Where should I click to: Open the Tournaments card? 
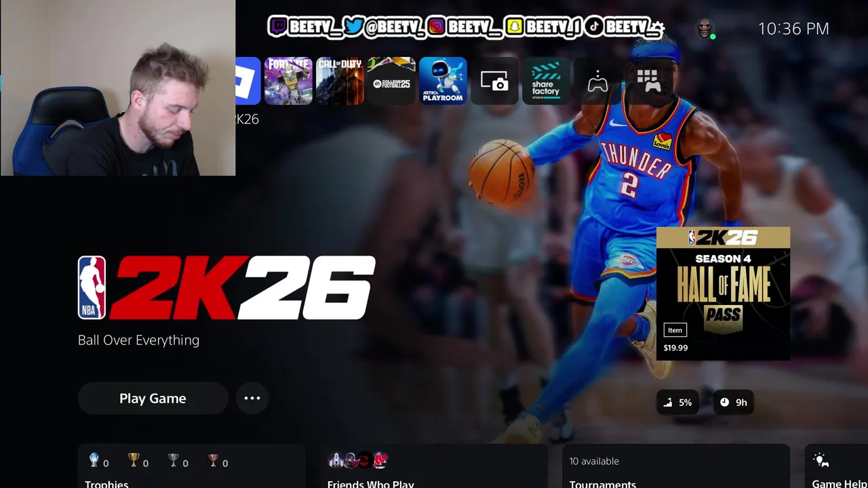(676, 466)
